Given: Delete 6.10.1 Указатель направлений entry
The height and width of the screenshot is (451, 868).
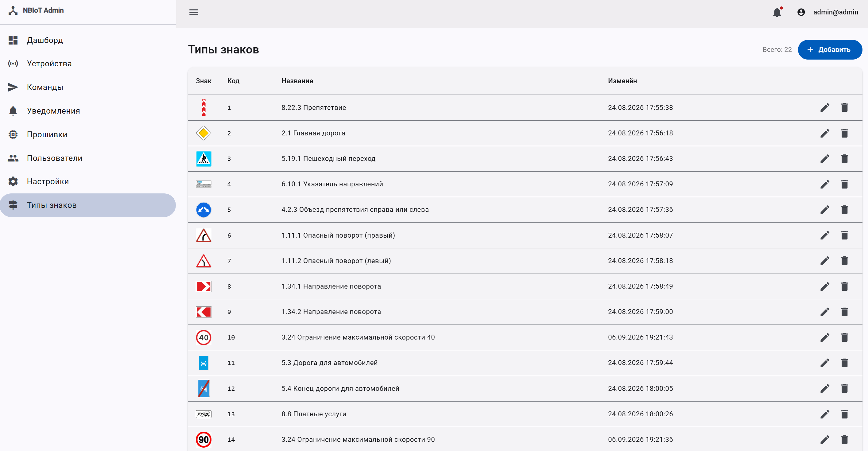Looking at the screenshot, I should [844, 184].
